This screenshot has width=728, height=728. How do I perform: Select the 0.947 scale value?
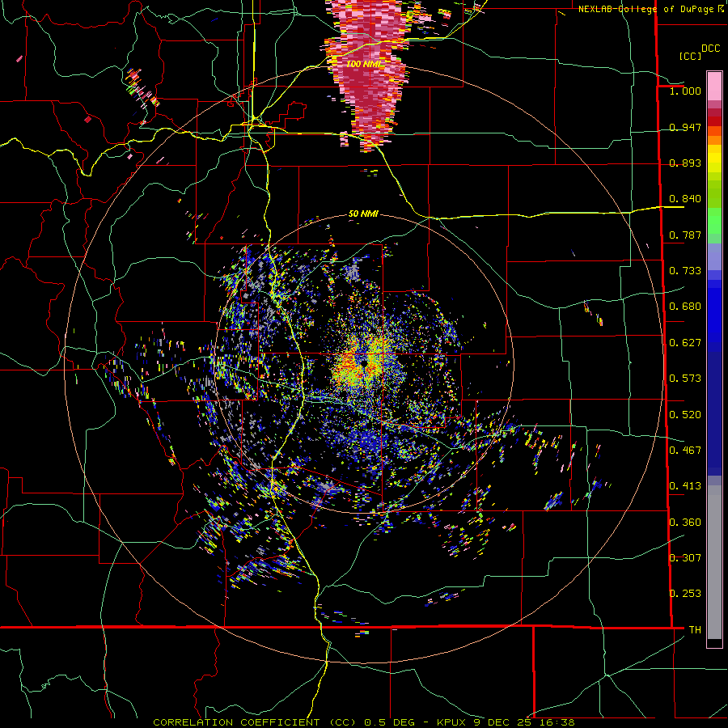(685, 127)
